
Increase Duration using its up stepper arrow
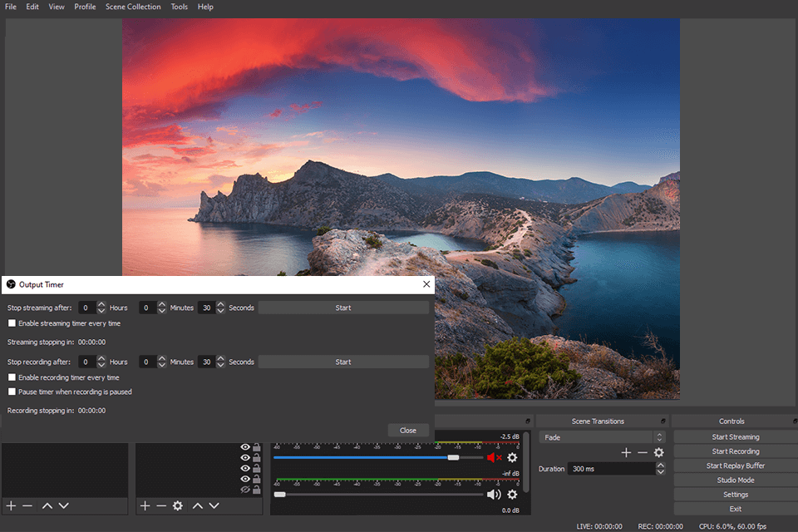click(x=661, y=465)
